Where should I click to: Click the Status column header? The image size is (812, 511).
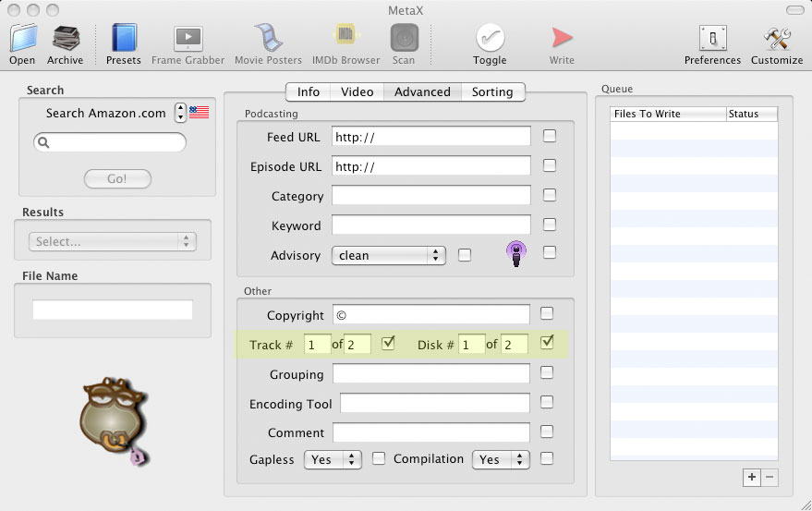point(752,114)
